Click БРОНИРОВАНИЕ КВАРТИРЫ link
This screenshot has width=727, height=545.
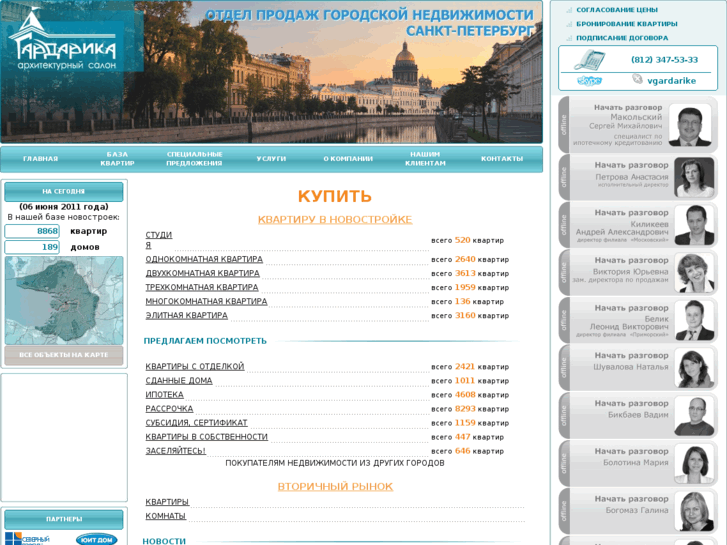pyautogui.click(x=626, y=24)
